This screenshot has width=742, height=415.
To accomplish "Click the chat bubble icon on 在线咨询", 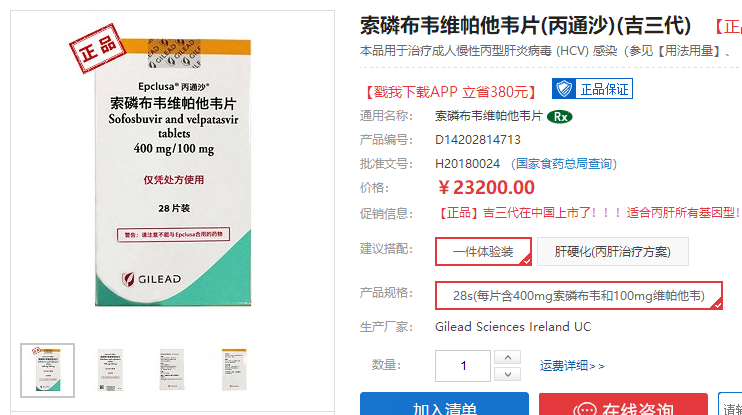I will point(585,409).
